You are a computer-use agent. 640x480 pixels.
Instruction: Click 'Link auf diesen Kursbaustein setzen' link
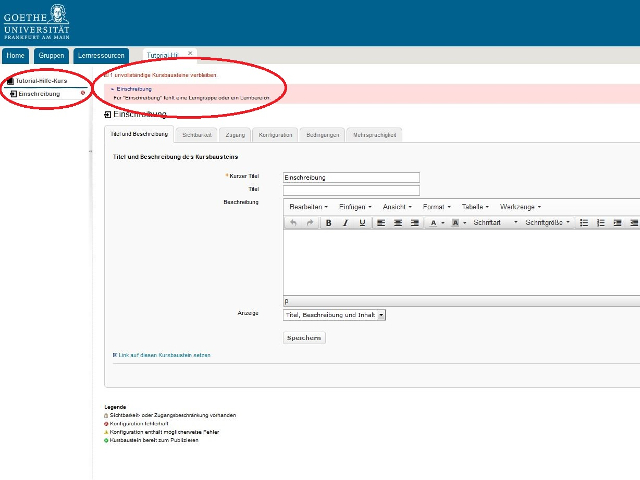click(x=163, y=355)
